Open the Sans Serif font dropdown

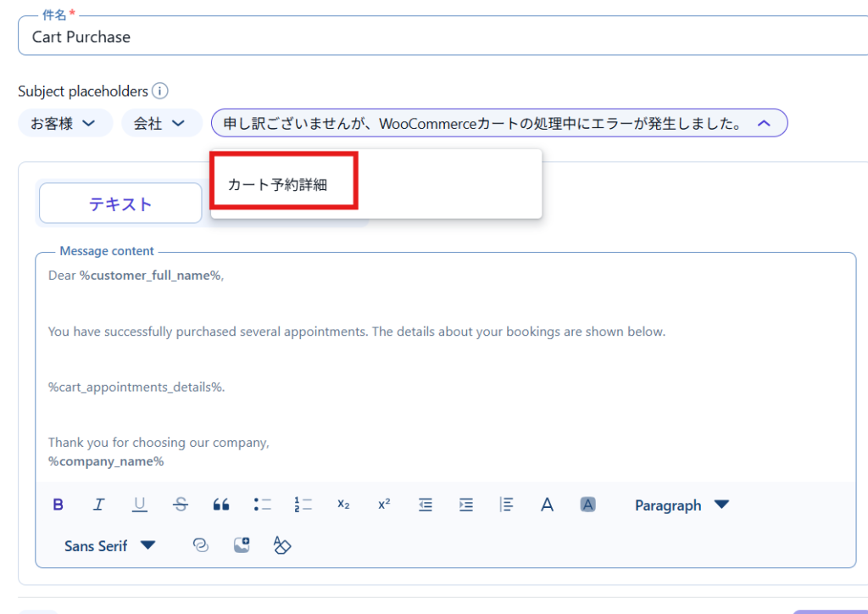point(109,546)
